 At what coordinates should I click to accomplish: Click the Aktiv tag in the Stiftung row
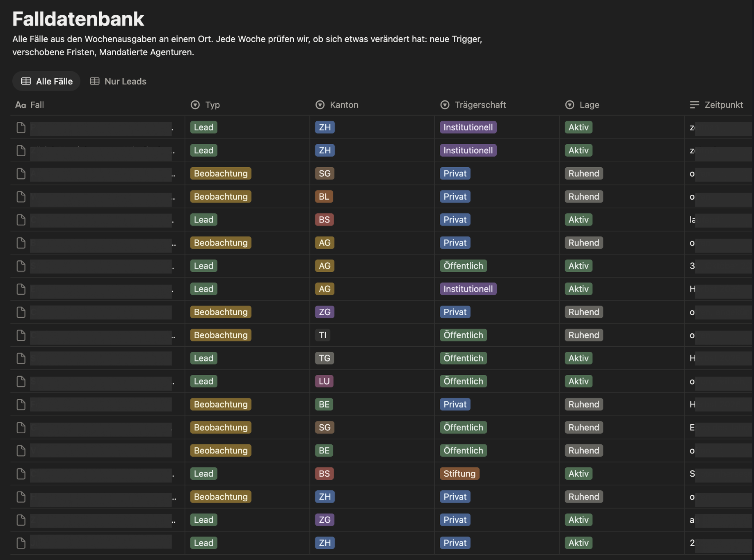(x=578, y=473)
